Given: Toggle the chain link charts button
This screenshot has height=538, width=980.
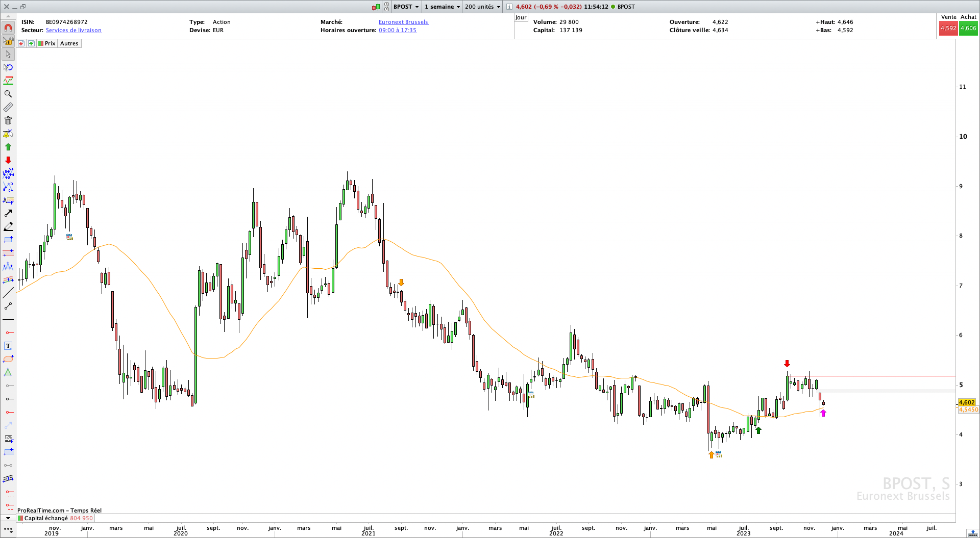Looking at the screenshot, I should [x=386, y=7].
